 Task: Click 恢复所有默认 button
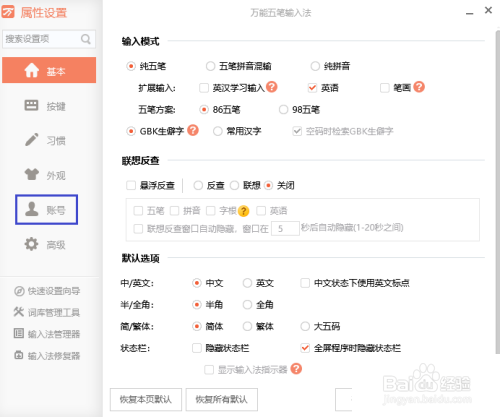click(x=222, y=399)
